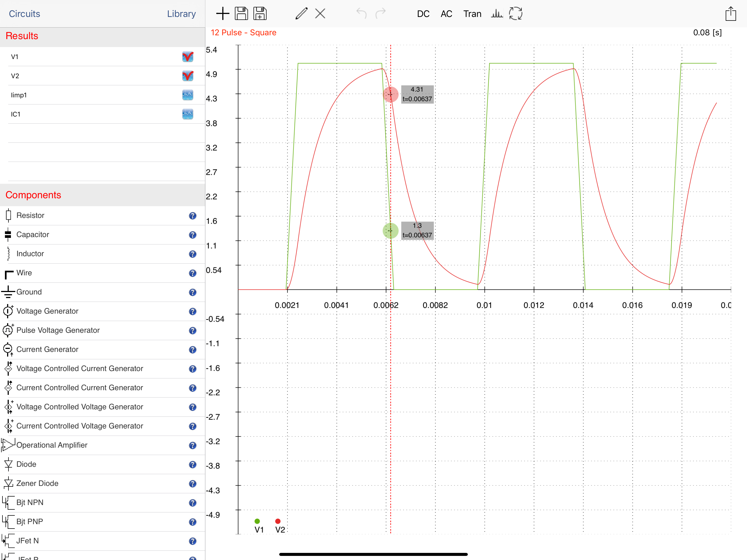The image size is (747, 560).
Task: Open help for Bjt NPN
Action: tap(192, 503)
